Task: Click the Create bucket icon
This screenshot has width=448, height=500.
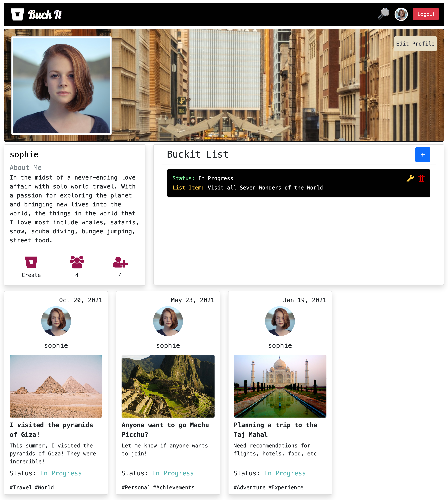Action: click(31, 262)
